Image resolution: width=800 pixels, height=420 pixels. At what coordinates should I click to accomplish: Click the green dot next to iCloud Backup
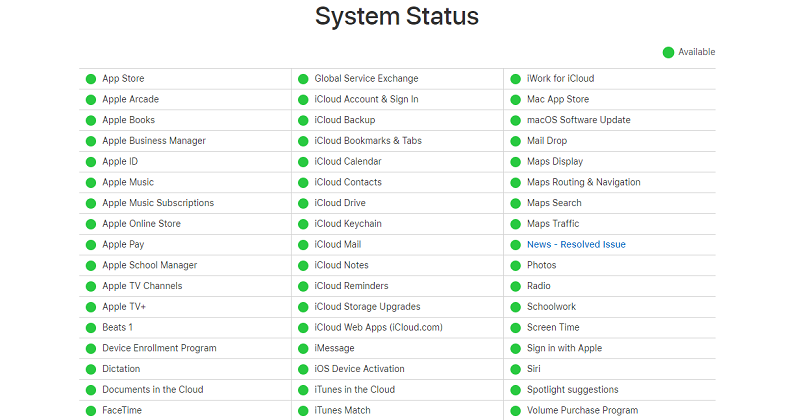(x=303, y=120)
